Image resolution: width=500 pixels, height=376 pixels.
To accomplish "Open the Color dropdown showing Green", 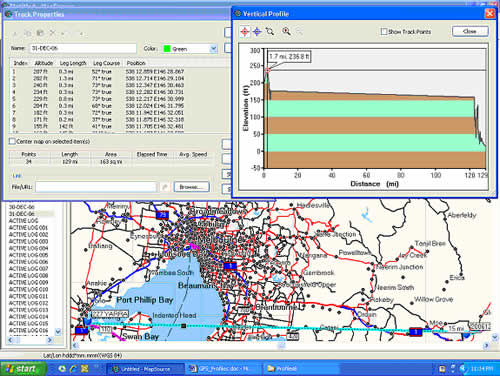I will click(x=213, y=49).
